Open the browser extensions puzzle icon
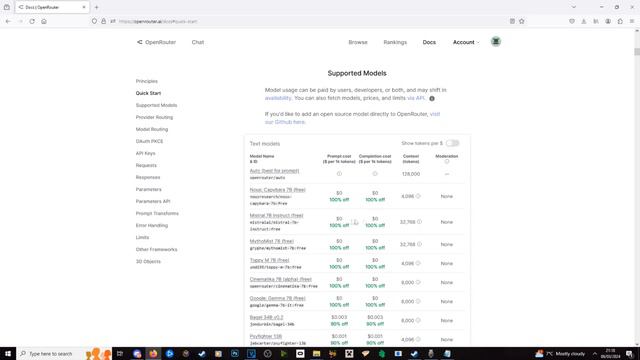The image size is (640, 360). click(x=620, y=21)
